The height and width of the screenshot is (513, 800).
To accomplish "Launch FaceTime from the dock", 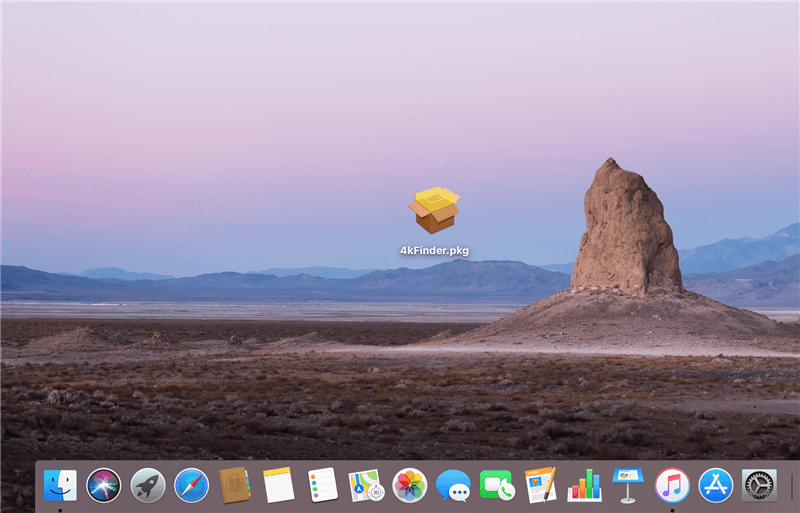I will tap(497, 485).
